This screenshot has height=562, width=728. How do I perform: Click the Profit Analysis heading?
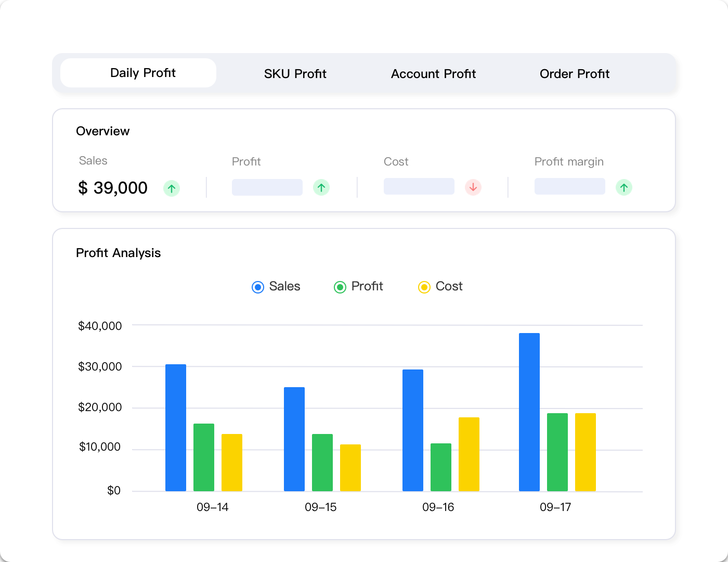(119, 253)
